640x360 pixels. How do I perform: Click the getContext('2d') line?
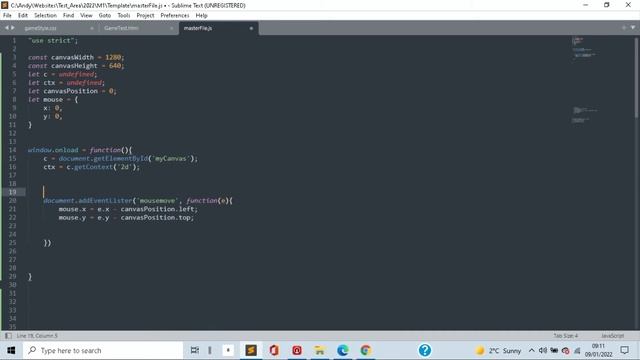coord(91,167)
